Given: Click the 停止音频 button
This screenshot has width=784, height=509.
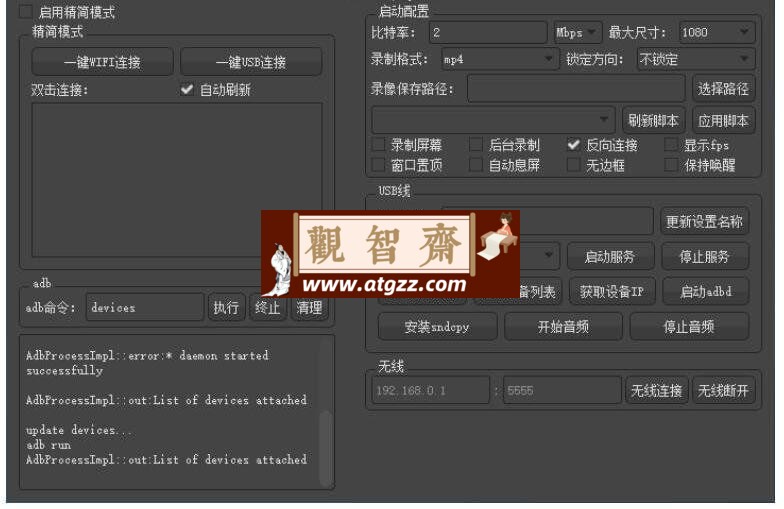Looking at the screenshot, I should tap(689, 327).
